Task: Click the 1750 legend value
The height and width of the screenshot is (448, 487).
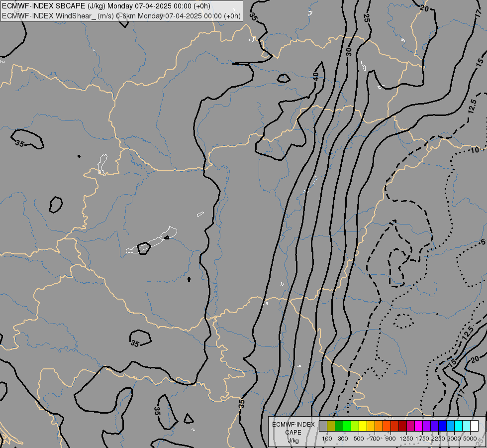Action: point(422,439)
